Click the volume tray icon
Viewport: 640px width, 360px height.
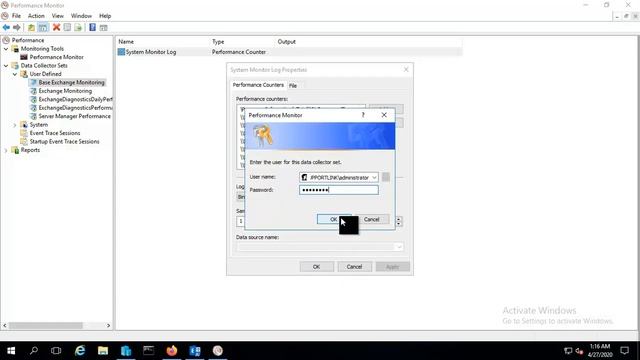point(579,351)
